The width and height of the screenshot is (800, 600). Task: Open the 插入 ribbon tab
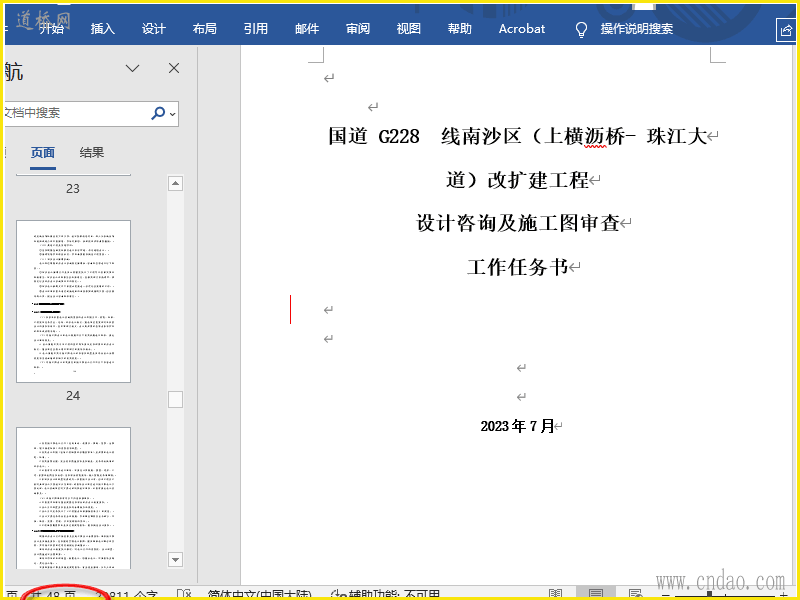[103, 29]
